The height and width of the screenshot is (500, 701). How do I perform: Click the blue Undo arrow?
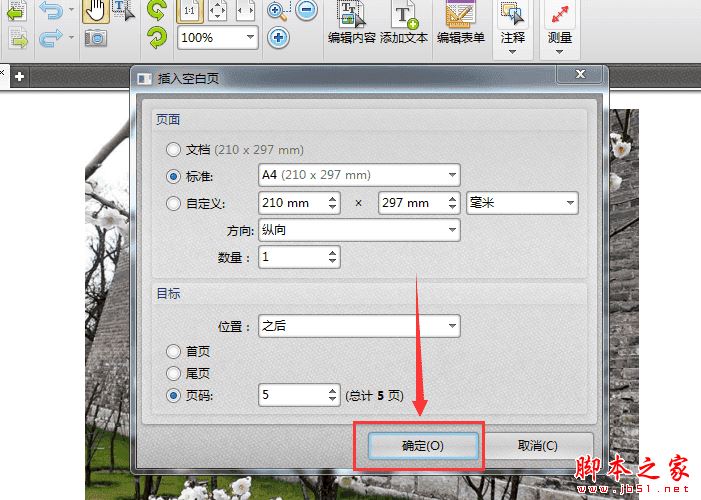coord(50,10)
